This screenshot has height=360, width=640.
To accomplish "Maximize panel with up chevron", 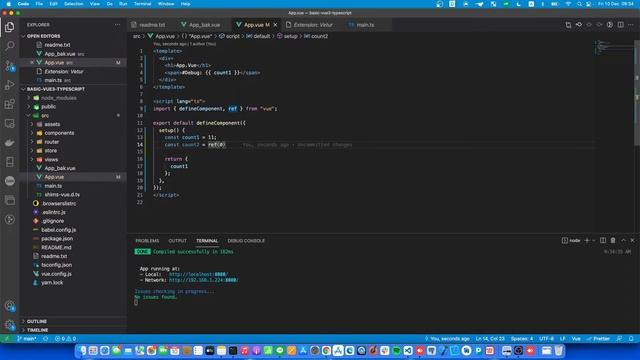I will [x=623, y=241].
